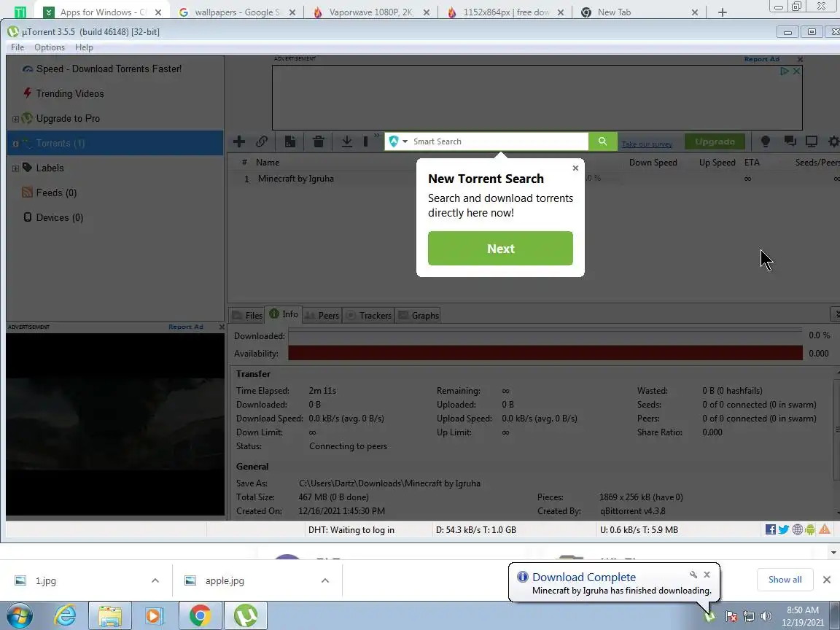This screenshot has height=630, width=840.
Task: Click the remote monitor icon in toolbar
Action: pyautogui.click(x=812, y=141)
